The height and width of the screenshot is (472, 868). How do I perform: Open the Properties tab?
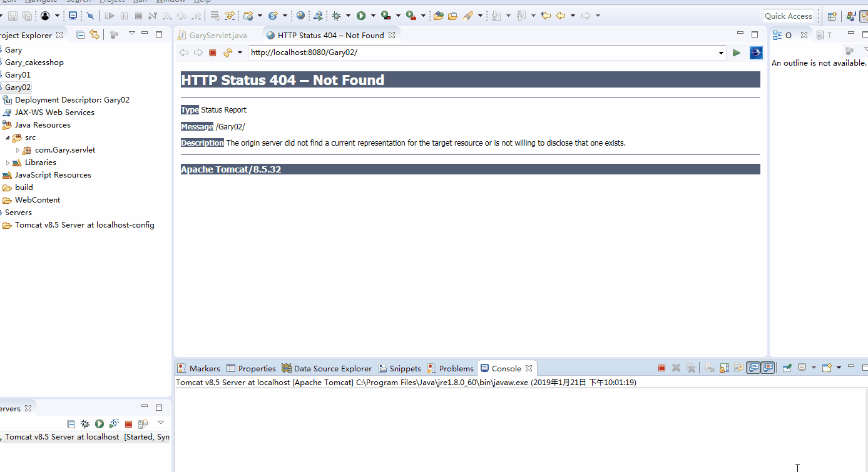coord(251,368)
